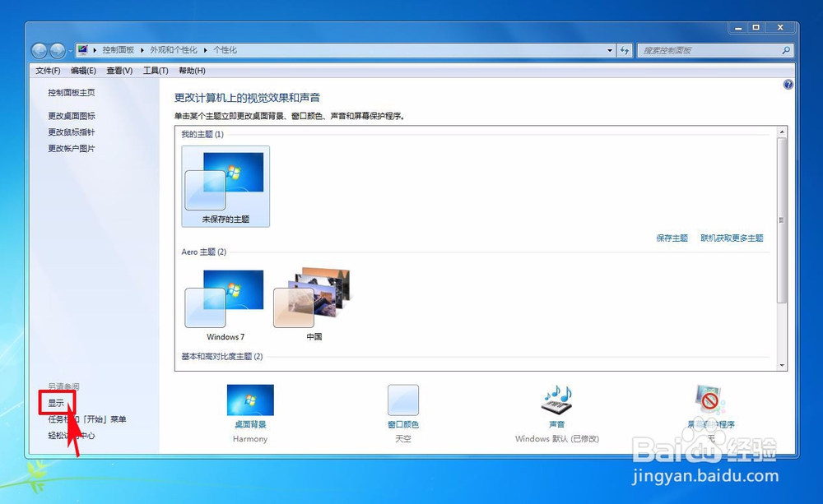Screen dimensions: 823x504
Task: Open the 查看 menu
Action: (119, 70)
